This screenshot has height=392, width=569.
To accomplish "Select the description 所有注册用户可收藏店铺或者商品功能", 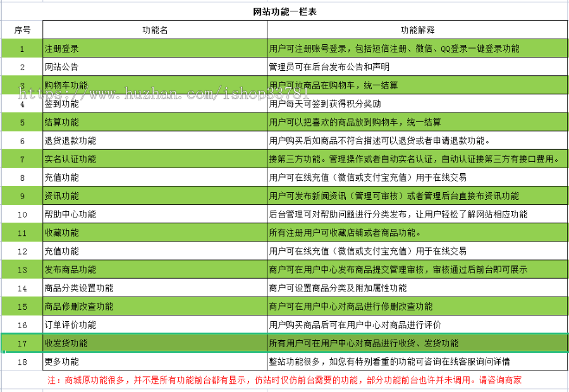I will coord(417,233).
